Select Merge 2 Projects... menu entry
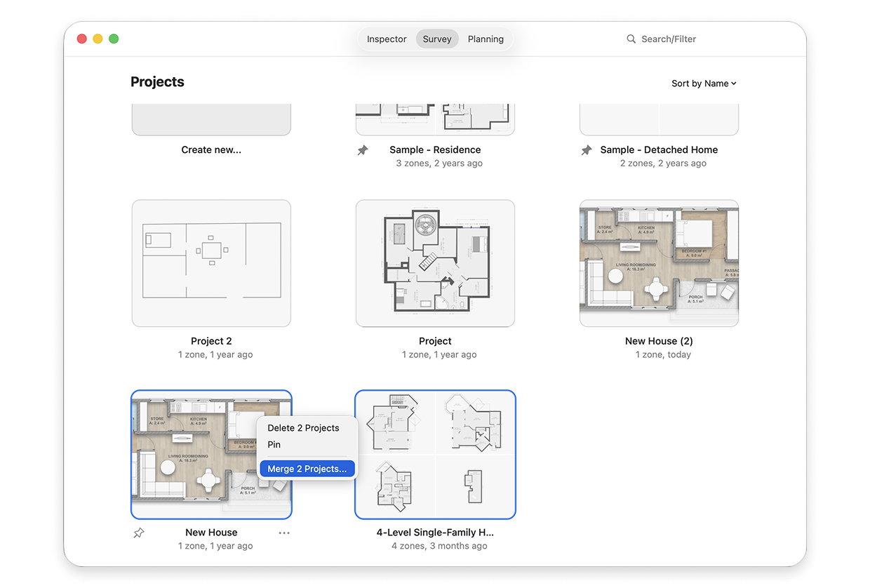Viewport: 870px width, 588px height. click(308, 469)
